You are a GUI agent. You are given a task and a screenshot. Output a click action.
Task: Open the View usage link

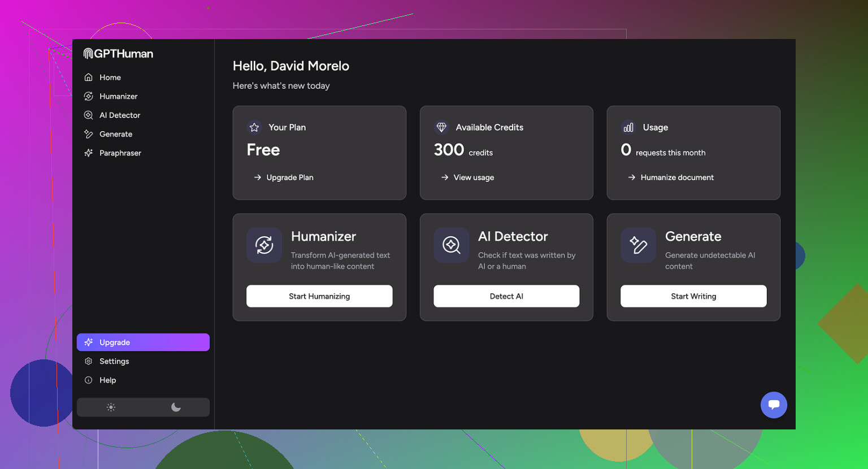pyautogui.click(x=473, y=177)
